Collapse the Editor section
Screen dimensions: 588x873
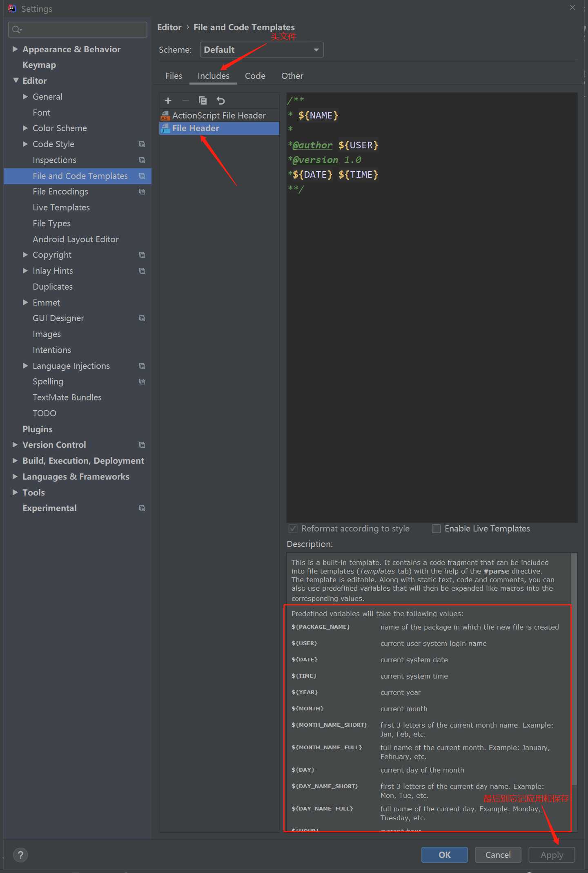(x=16, y=80)
